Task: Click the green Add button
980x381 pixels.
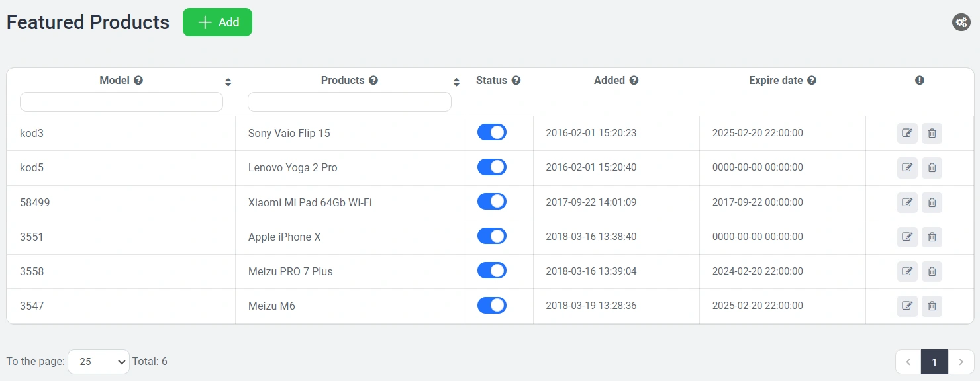Action: point(217,22)
